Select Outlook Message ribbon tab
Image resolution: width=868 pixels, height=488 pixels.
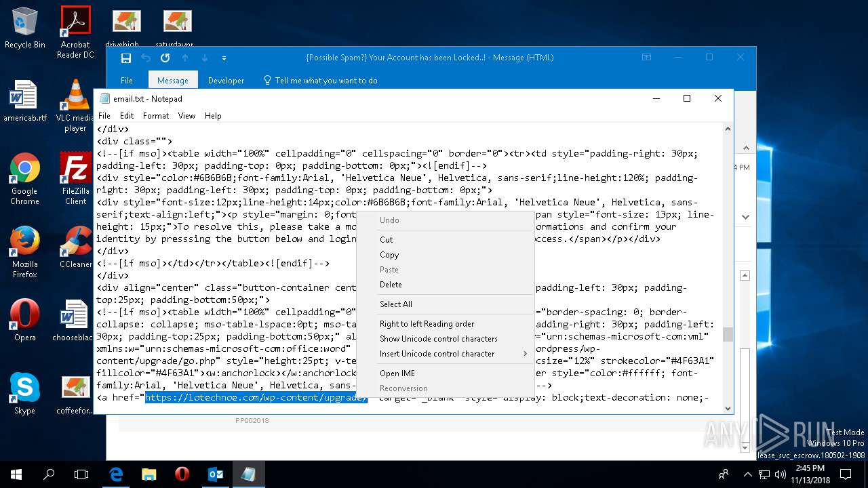(x=173, y=80)
